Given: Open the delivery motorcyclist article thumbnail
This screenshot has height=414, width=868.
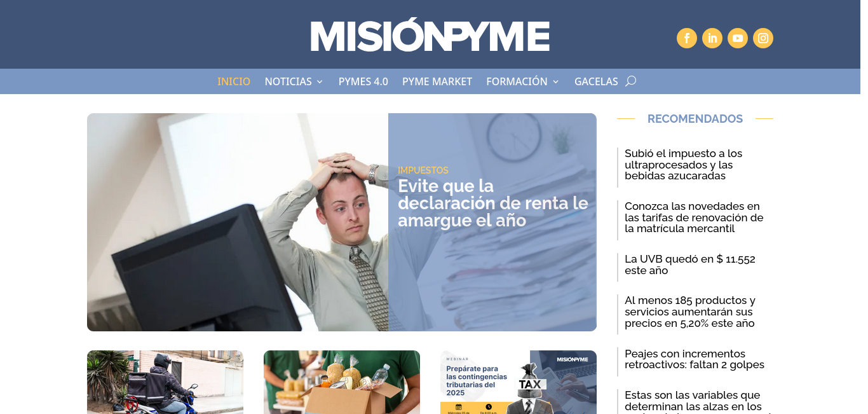Looking at the screenshot, I should 165,382.
